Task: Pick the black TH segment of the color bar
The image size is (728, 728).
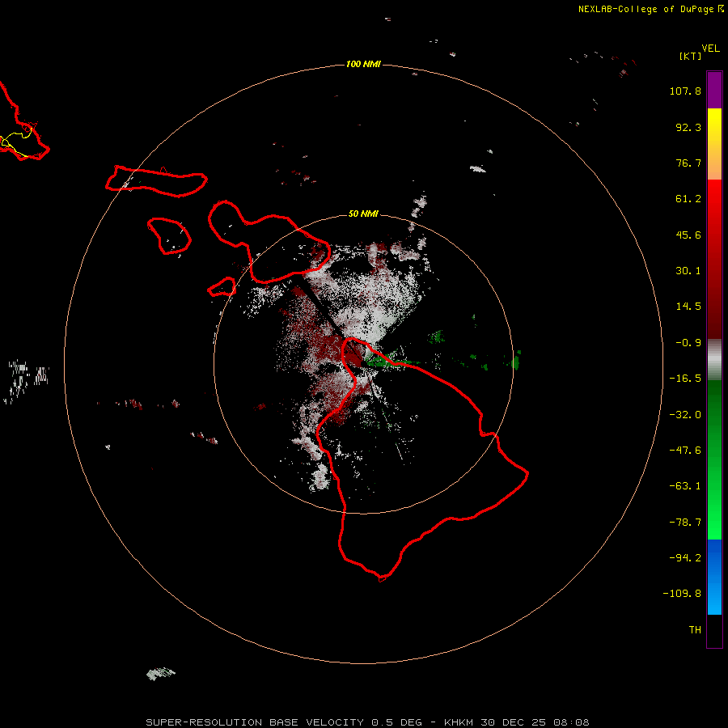Action: click(714, 630)
